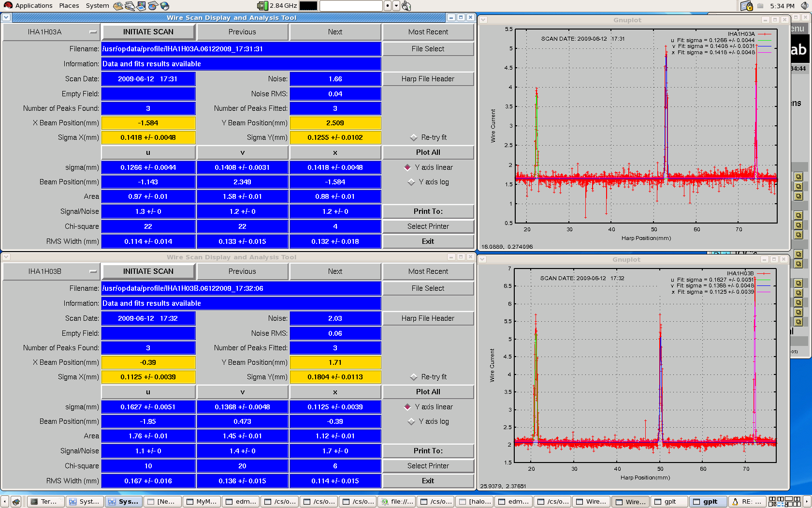
Task: Click the third launcher icon in top panel
Action: 141,6
